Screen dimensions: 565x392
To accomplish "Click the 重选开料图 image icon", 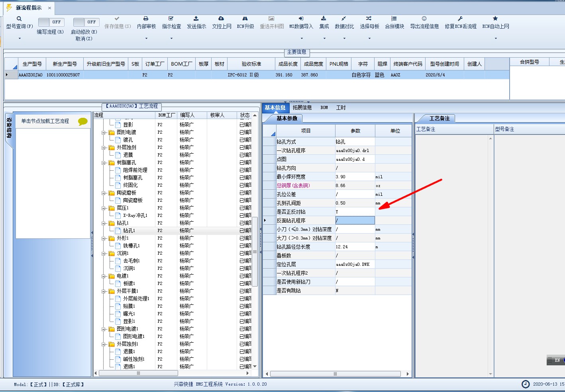I will (271, 19).
